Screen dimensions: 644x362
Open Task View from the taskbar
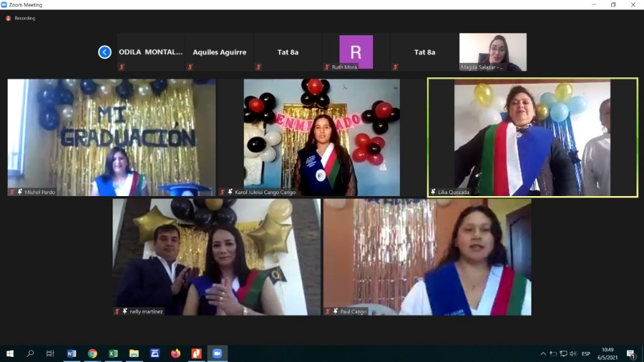point(49,353)
